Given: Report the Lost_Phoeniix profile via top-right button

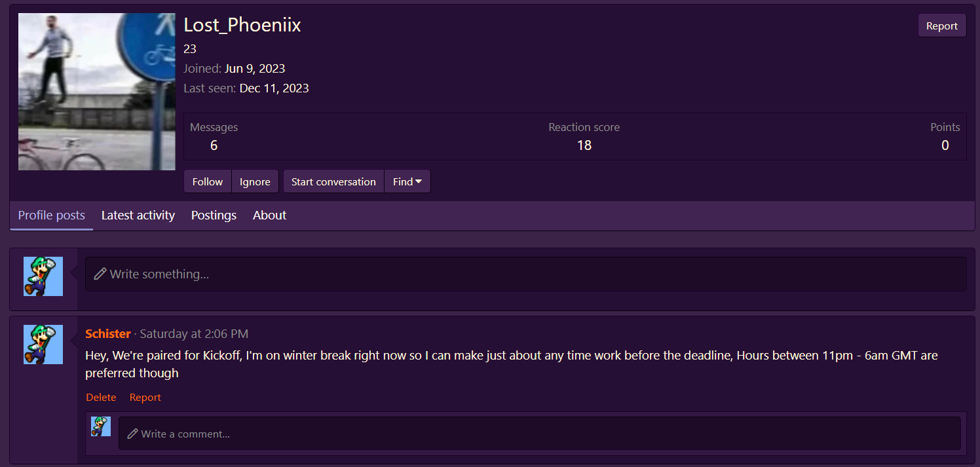Looking at the screenshot, I should coord(941,26).
